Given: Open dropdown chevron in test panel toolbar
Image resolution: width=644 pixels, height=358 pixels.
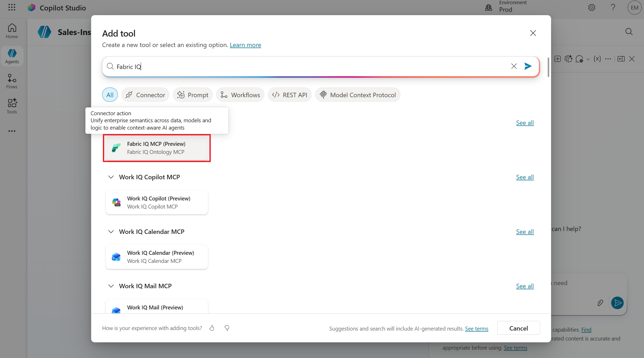Looking at the screenshot, I should pyautogui.click(x=588, y=59).
